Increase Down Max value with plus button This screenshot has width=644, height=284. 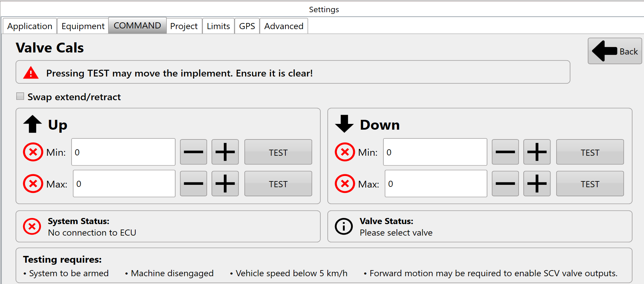[537, 183]
